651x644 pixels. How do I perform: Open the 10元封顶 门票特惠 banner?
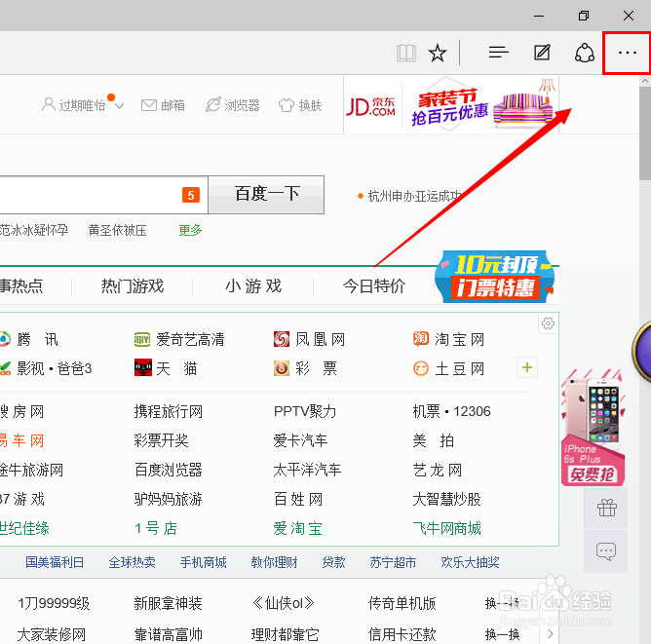pyautogui.click(x=495, y=277)
